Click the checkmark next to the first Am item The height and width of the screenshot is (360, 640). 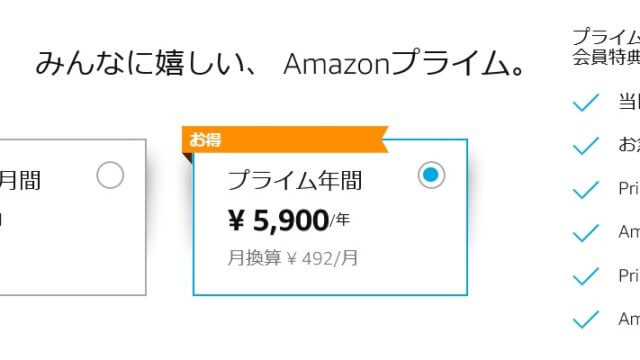586,233
